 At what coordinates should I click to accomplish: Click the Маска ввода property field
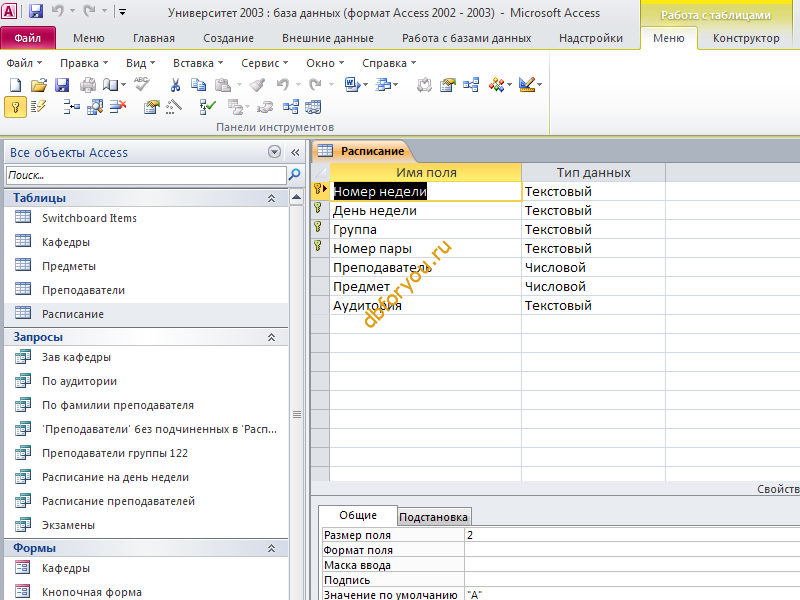pyautogui.click(x=632, y=565)
